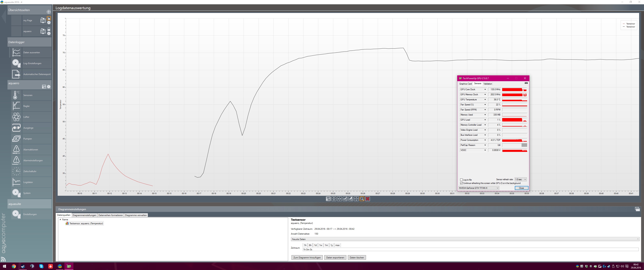Select the magnifier zoom tool below chart

click(x=362, y=199)
